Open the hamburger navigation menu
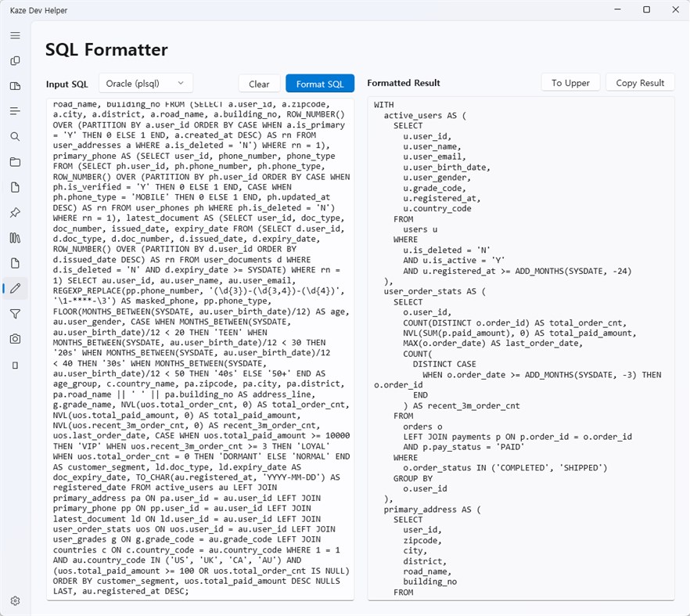This screenshot has width=690, height=616. click(x=15, y=35)
